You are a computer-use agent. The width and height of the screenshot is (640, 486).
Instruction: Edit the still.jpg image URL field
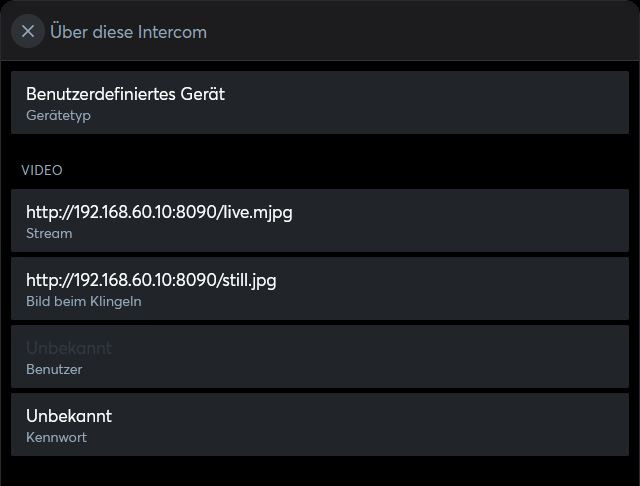[x=320, y=289]
